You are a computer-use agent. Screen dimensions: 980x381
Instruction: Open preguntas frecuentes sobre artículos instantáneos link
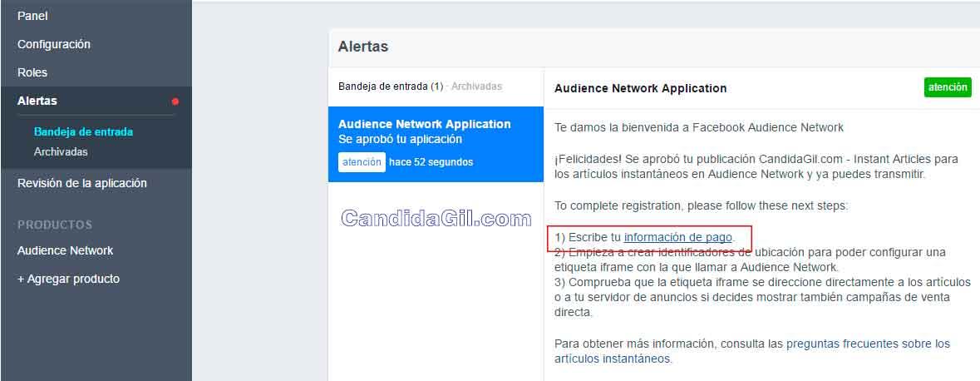point(868,344)
